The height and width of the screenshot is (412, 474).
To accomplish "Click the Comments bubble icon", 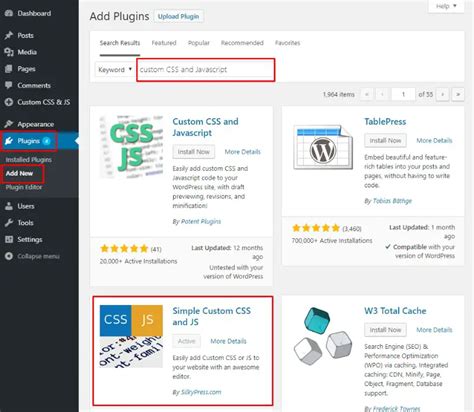I will pyautogui.click(x=9, y=85).
